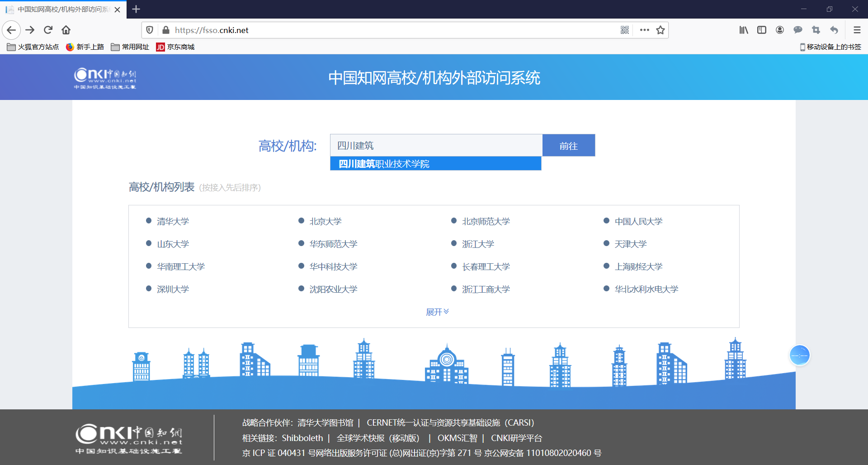Open Shibboleth footer link

pyautogui.click(x=302, y=438)
